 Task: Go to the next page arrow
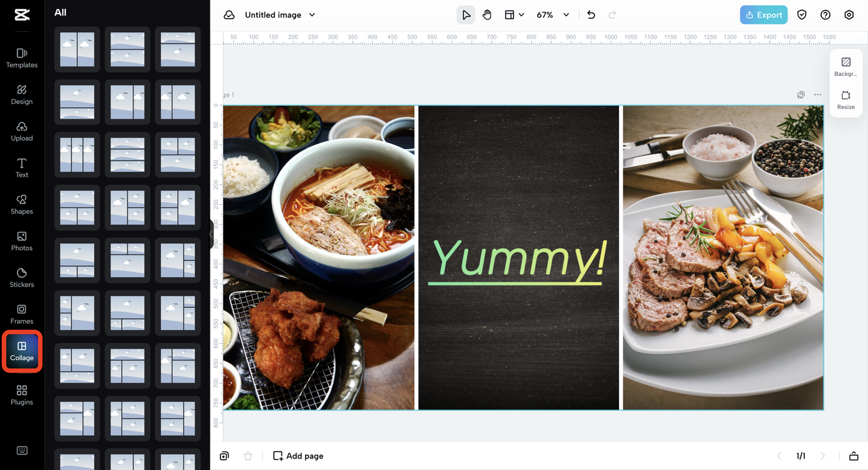point(823,456)
